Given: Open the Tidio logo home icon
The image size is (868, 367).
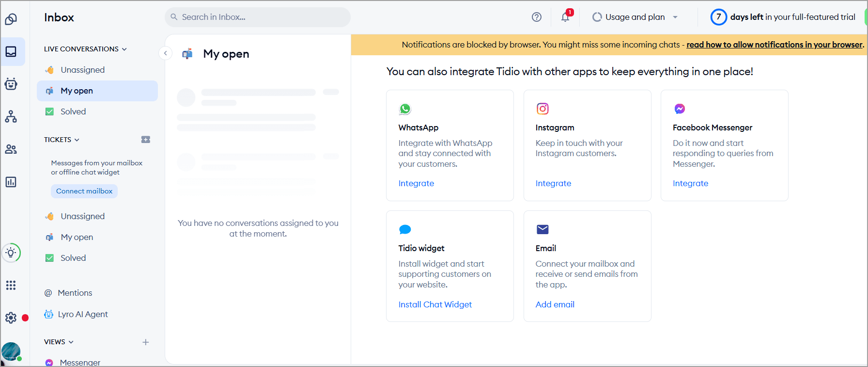Looking at the screenshot, I should pyautogui.click(x=11, y=19).
